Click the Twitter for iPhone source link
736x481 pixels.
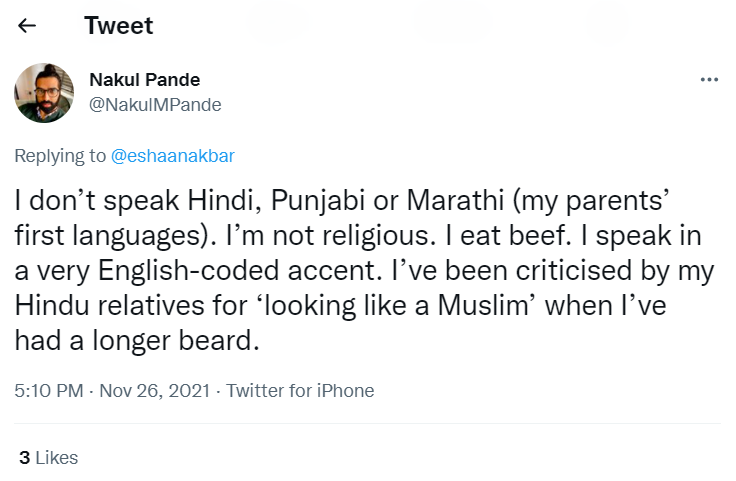pos(300,391)
